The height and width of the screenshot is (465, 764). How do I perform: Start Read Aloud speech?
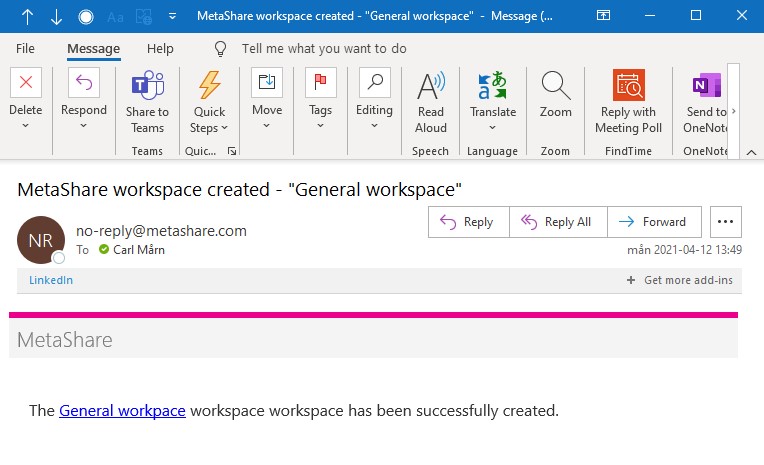point(431,101)
